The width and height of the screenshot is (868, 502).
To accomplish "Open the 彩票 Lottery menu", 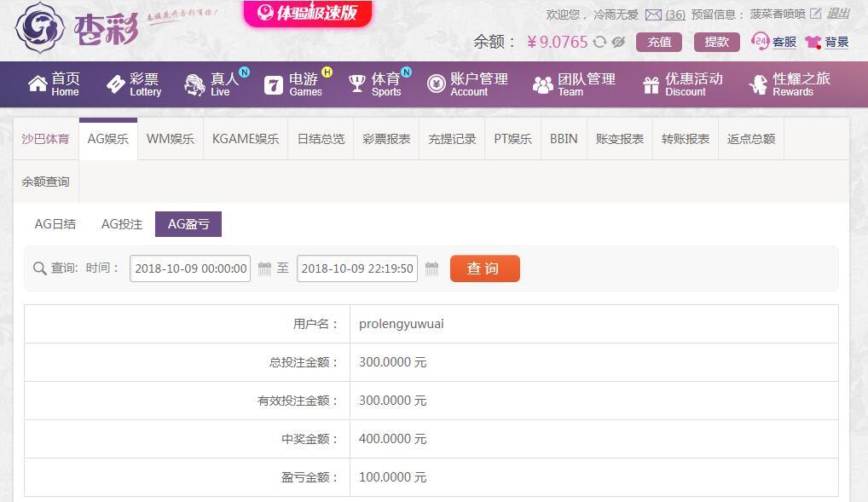I will pyautogui.click(x=133, y=84).
